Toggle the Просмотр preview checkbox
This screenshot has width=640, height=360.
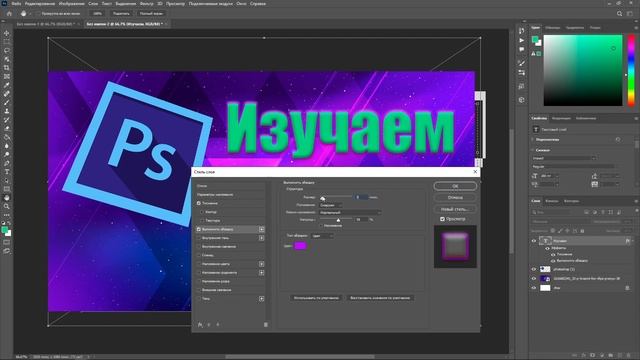tap(442, 219)
